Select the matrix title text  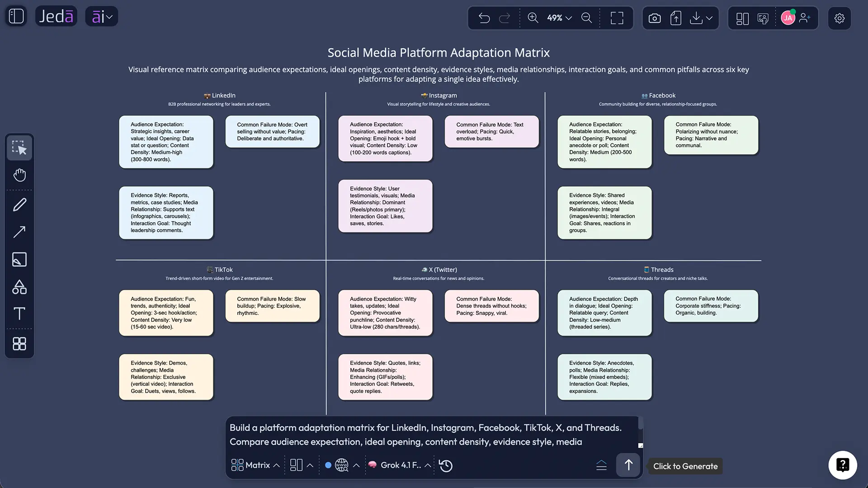tap(439, 52)
